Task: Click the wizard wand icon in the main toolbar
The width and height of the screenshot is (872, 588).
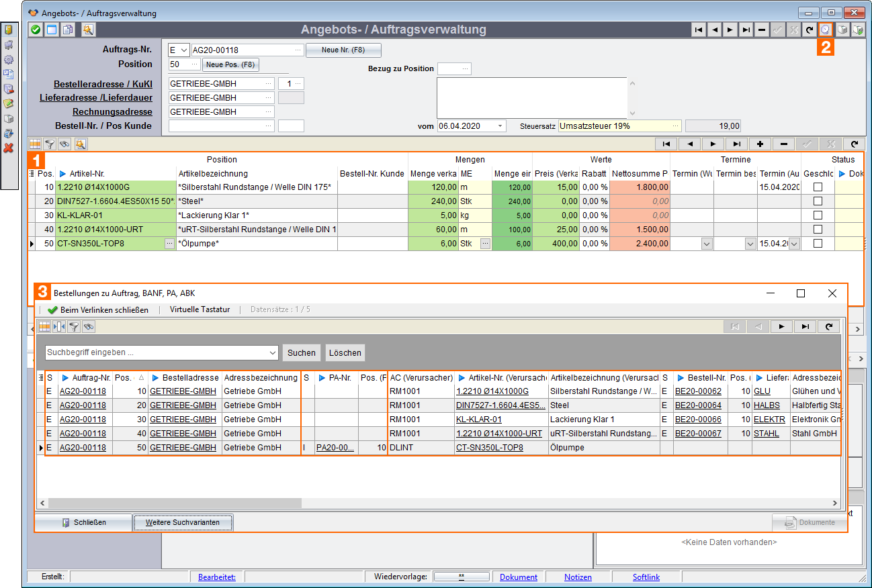Action: pos(88,30)
